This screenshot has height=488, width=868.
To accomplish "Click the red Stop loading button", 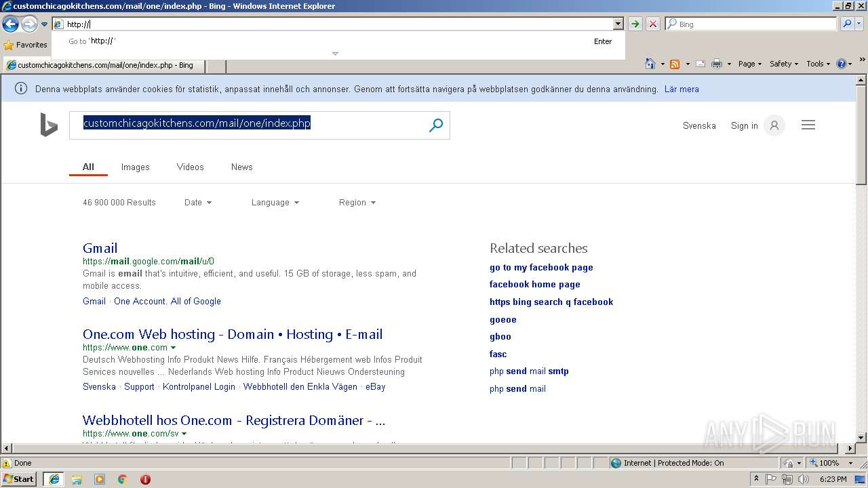I will pyautogui.click(x=653, y=24).
